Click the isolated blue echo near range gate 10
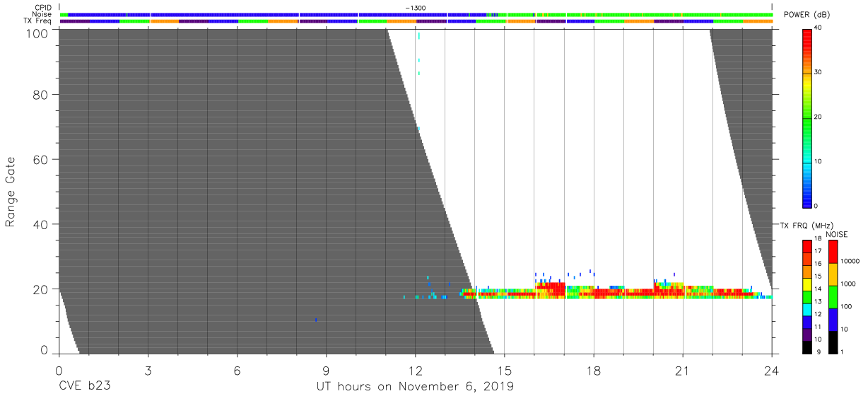This screenshot has width=868, height=401. point(316,320)
